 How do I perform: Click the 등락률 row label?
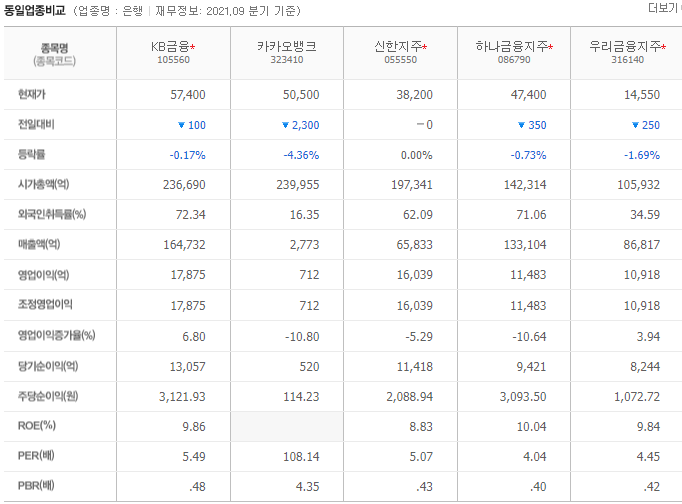click(x=32, y=154)
